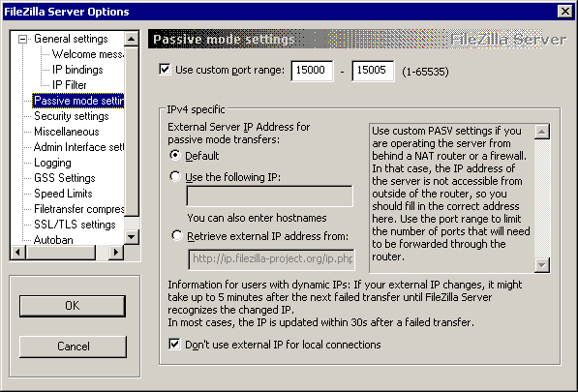Image resolution: width=578 pixels, height=392 pixels.
Task: Click tree horizontal scroll right arrow
Action: tap(116, 252)
